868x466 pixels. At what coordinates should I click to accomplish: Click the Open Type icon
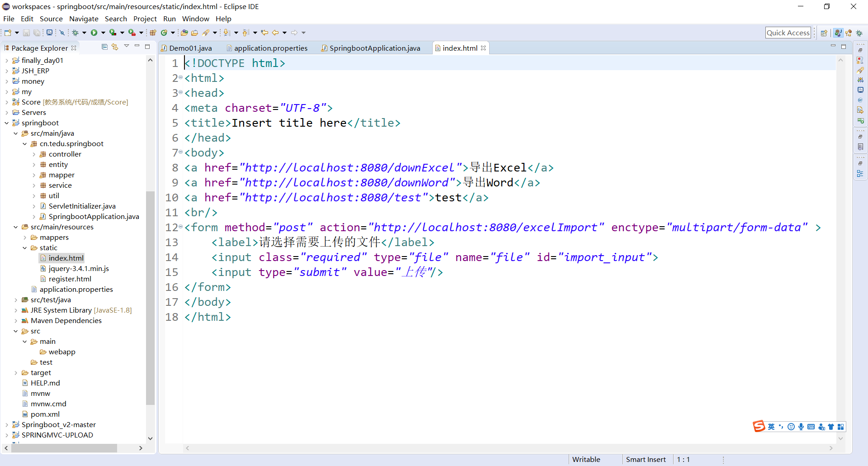click(184, 33)
